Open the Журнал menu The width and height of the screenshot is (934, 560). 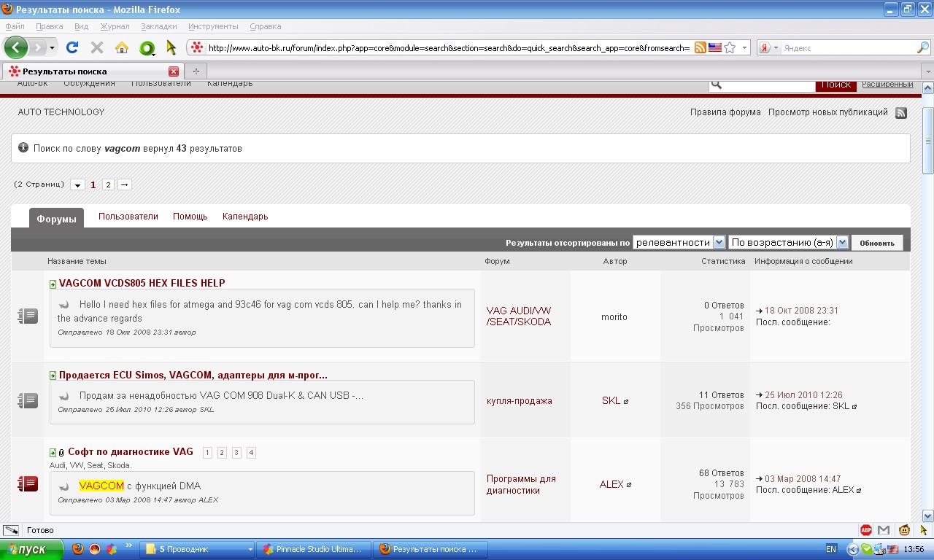(x=115, y=26)
